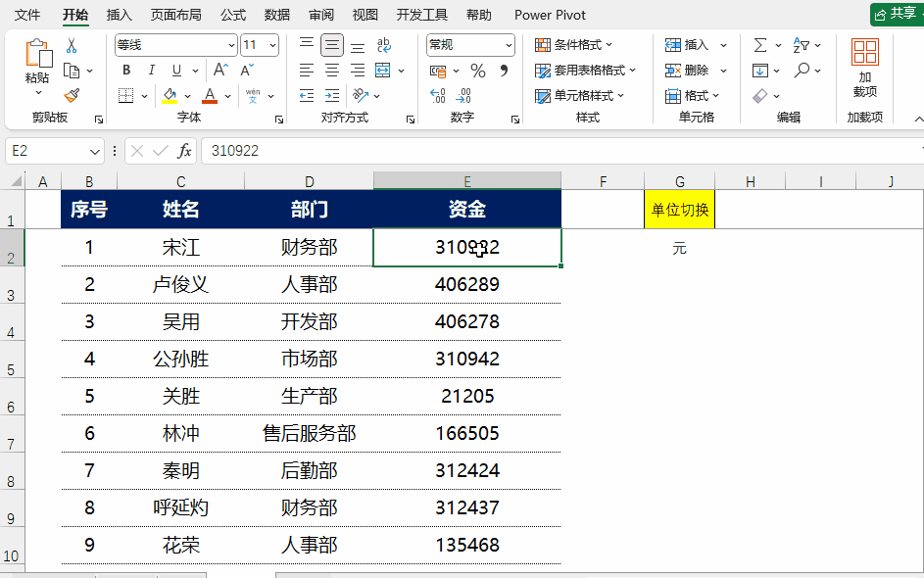This screenshot has height=578, width=924.
Task: Click the Borders icon
Action: point(125,95)
